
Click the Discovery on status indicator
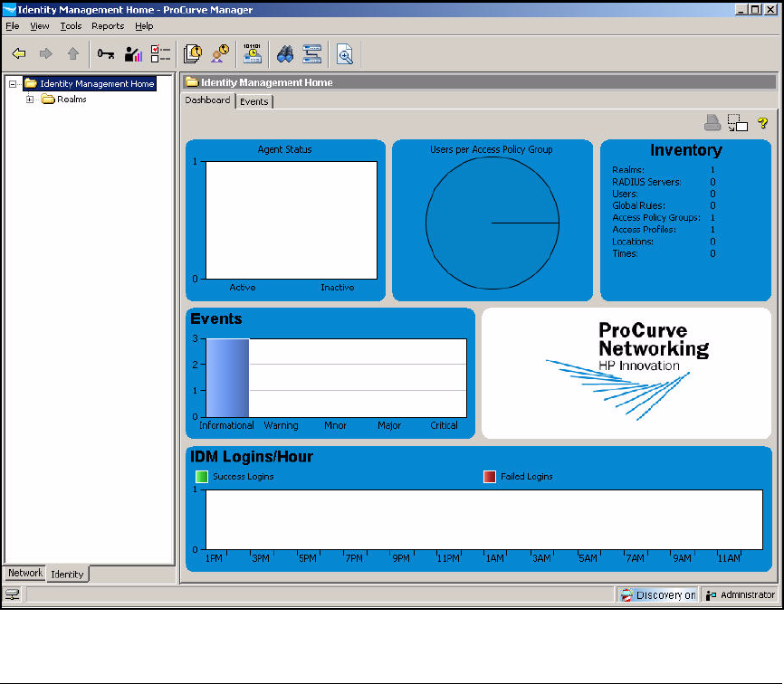(658, 594)
